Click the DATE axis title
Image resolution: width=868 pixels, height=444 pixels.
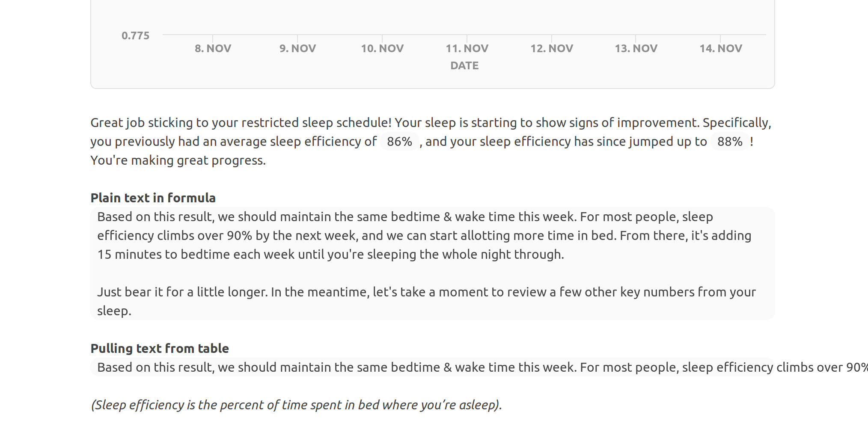point(464,65)
